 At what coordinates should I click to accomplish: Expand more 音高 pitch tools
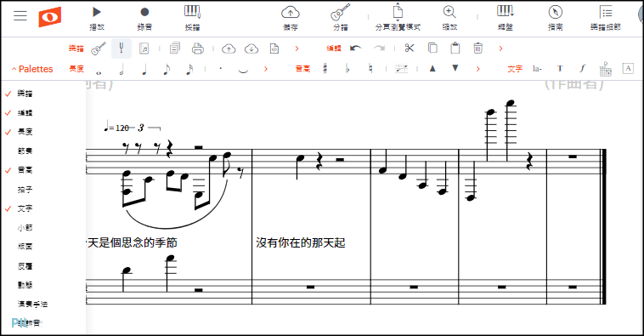(x=478, y=69)
